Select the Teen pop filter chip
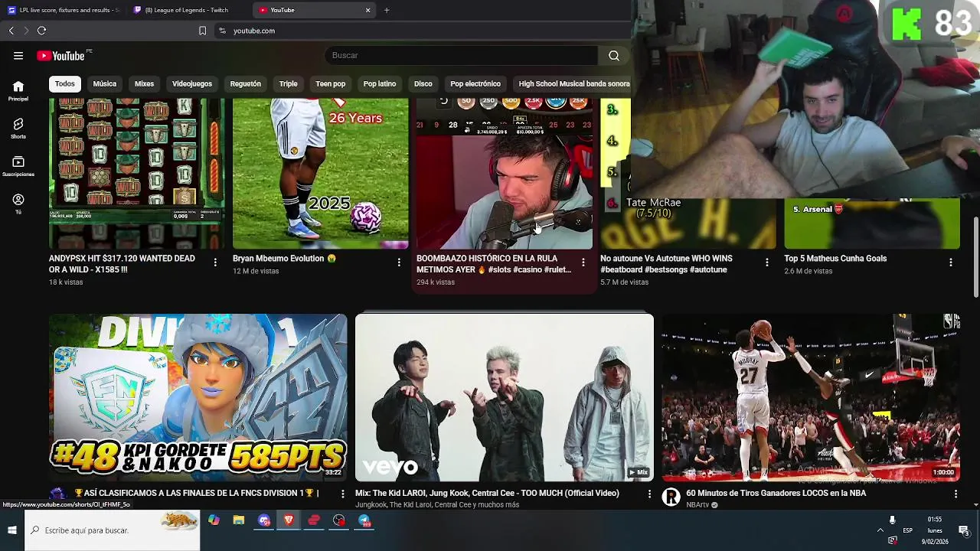Viewport: 980px width, 551px height. coord(331,83)
